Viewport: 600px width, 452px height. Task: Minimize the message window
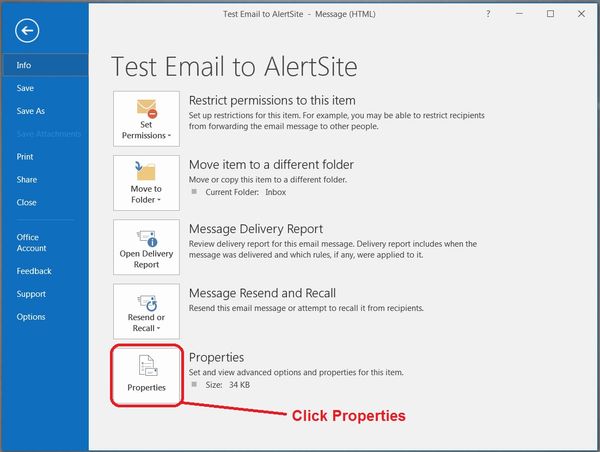519,14
